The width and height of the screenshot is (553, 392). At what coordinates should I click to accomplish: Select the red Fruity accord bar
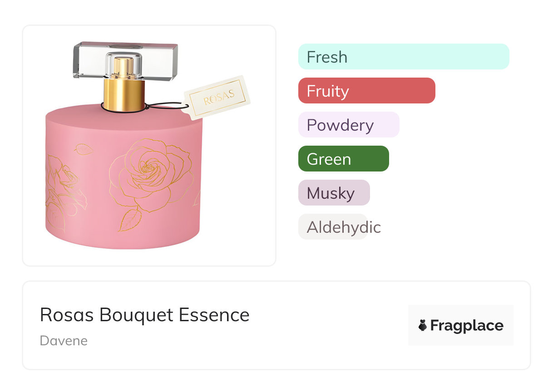tap(366, 91)
